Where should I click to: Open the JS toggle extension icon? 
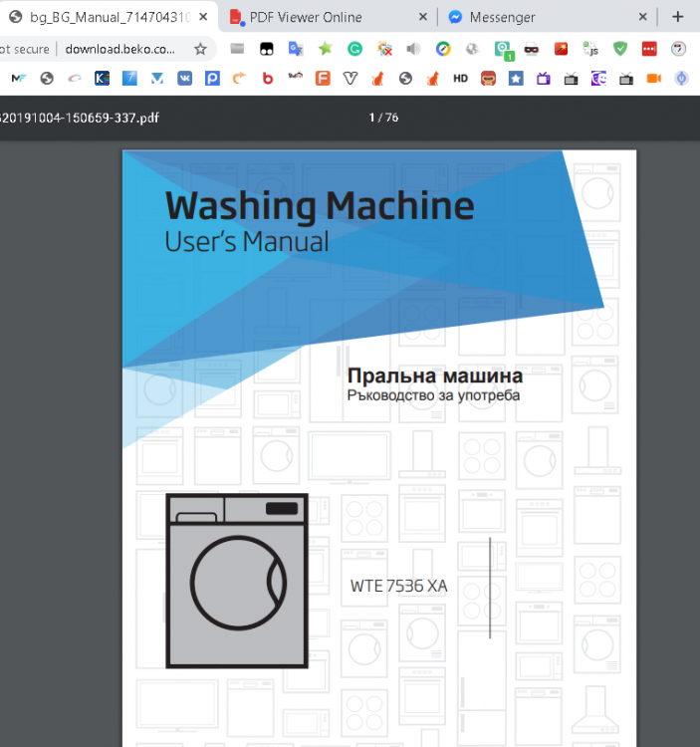click(x=590, y=49)
